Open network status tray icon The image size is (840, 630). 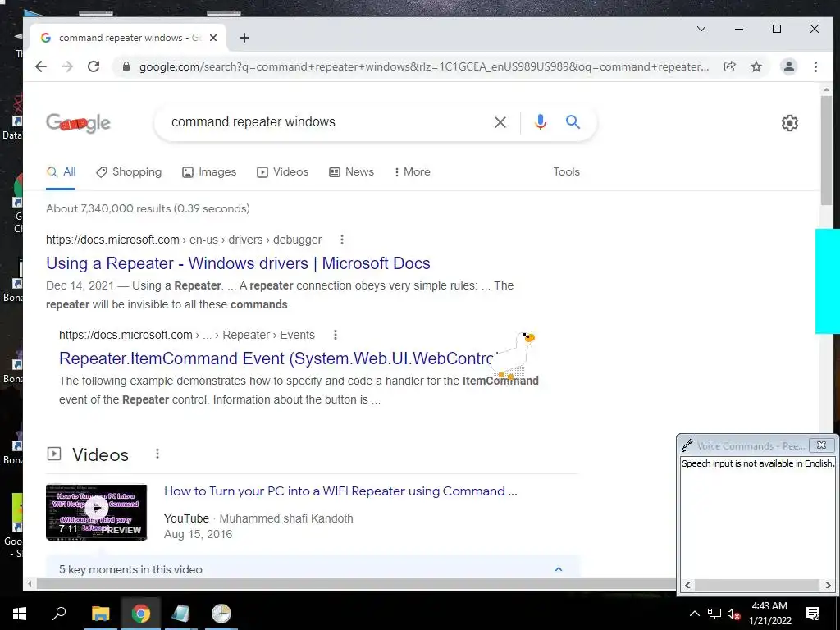714,614
